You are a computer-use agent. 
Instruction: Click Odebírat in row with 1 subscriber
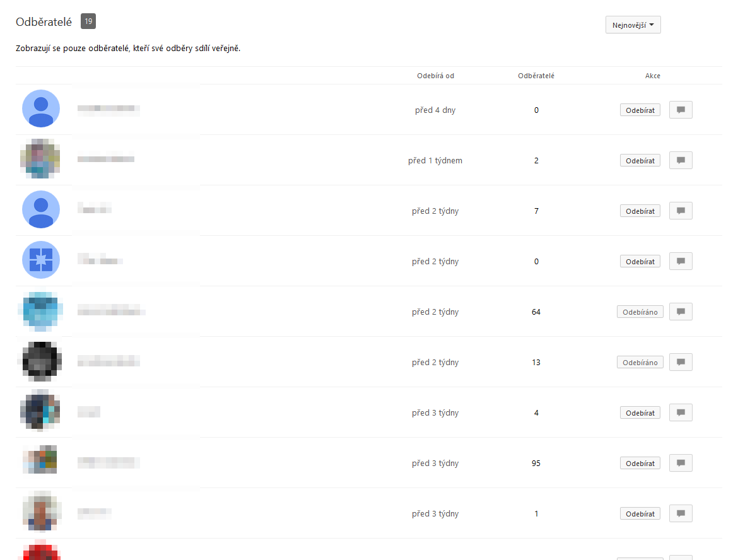coord(640,513)
